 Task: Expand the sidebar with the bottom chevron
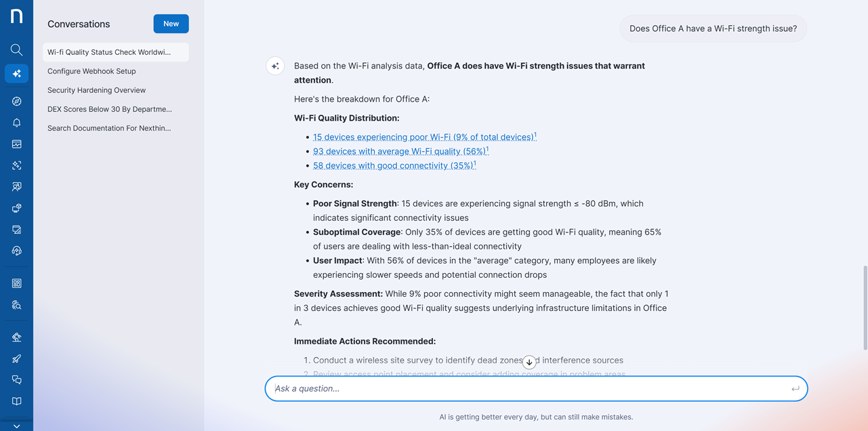tap(16, 426)
